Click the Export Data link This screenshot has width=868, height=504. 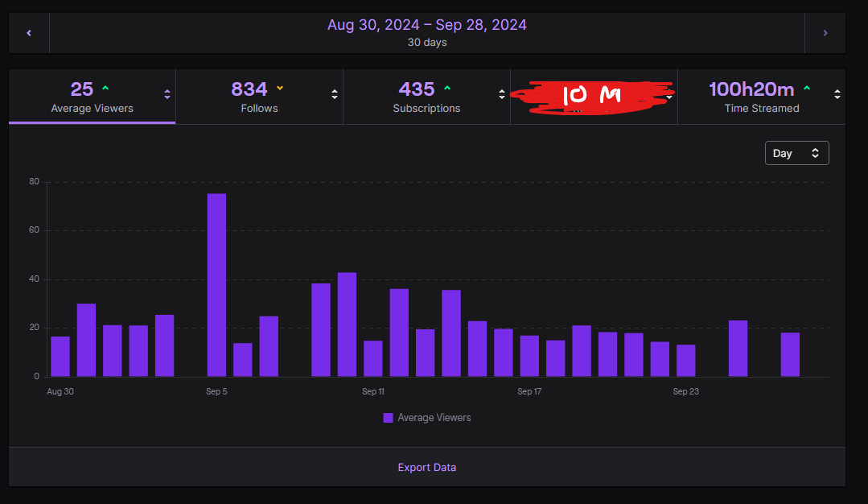click(426, 467)
